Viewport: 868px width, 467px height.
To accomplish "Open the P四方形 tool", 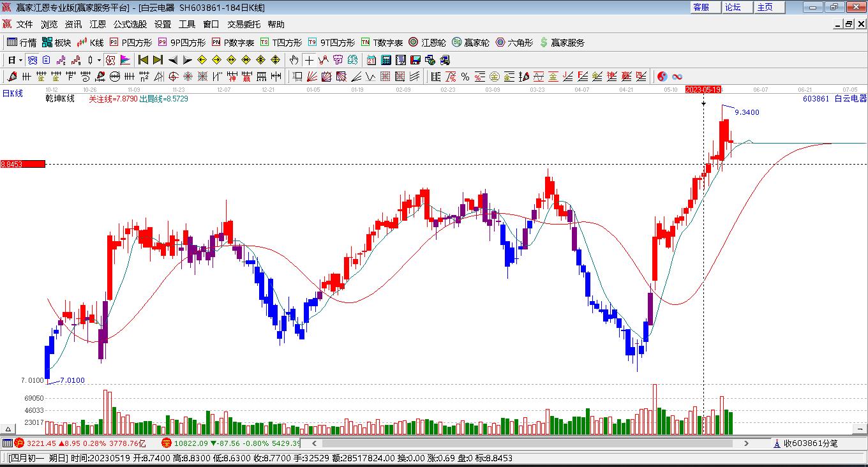I will (x=130, y=43).
